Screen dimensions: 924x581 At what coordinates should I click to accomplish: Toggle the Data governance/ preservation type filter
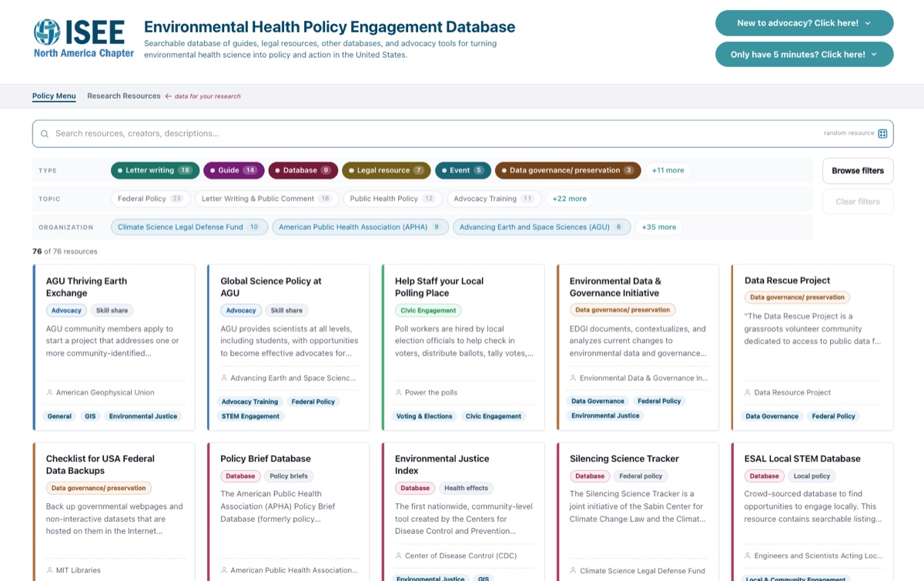point(567,170)
